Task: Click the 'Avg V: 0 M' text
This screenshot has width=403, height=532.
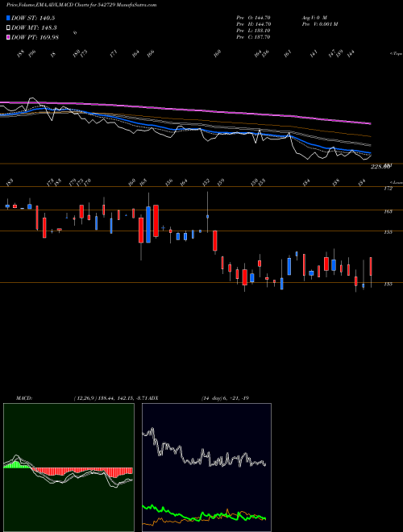Action: pyautogui.click(x=314, y=18)
